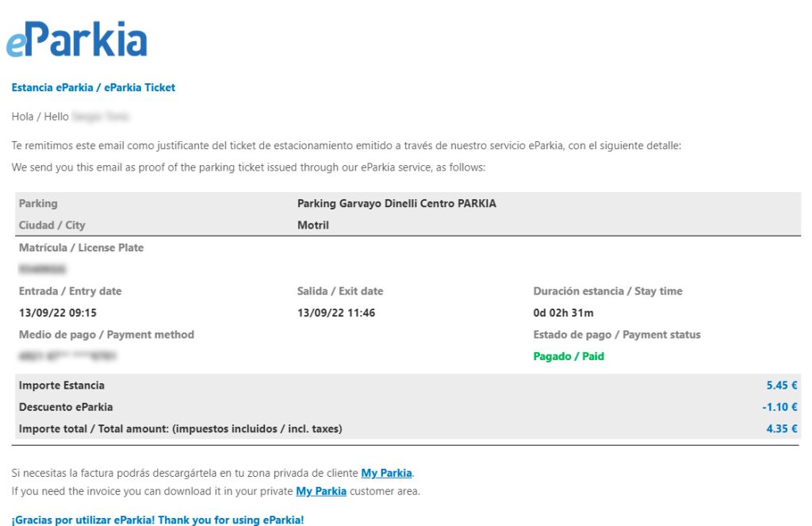
Task: Click the blurred recipient name after Hello
Action: tap(101, 117)
